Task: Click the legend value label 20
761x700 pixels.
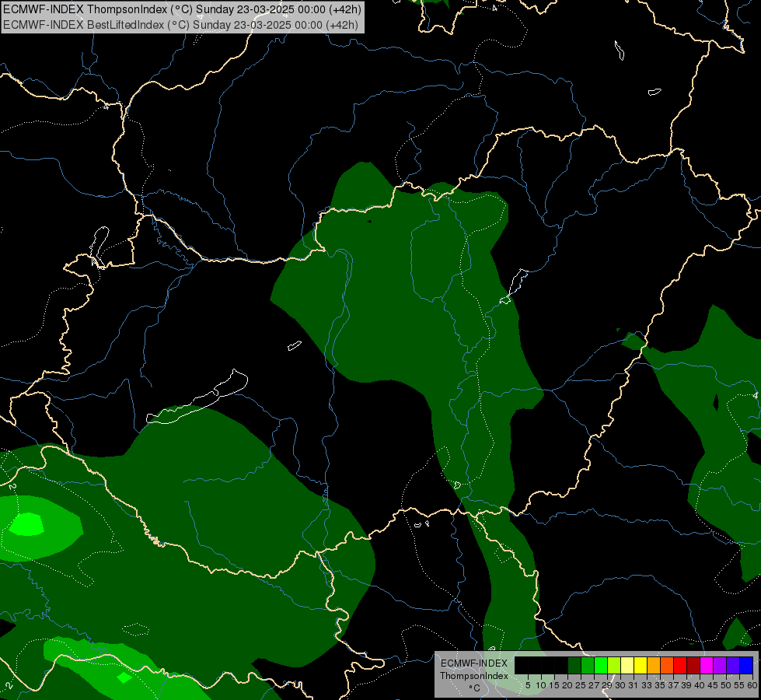Action: (x=567, y=685)
